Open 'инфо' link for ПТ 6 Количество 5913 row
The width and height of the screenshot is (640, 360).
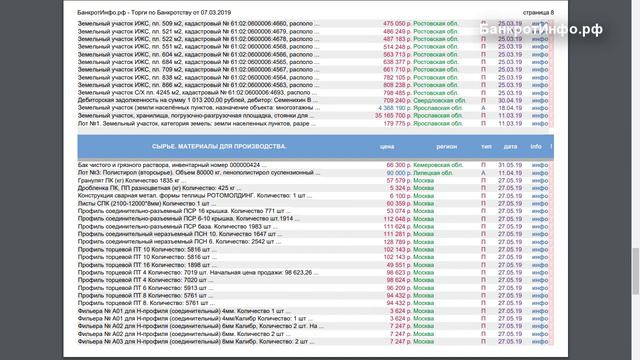point(540,288)
